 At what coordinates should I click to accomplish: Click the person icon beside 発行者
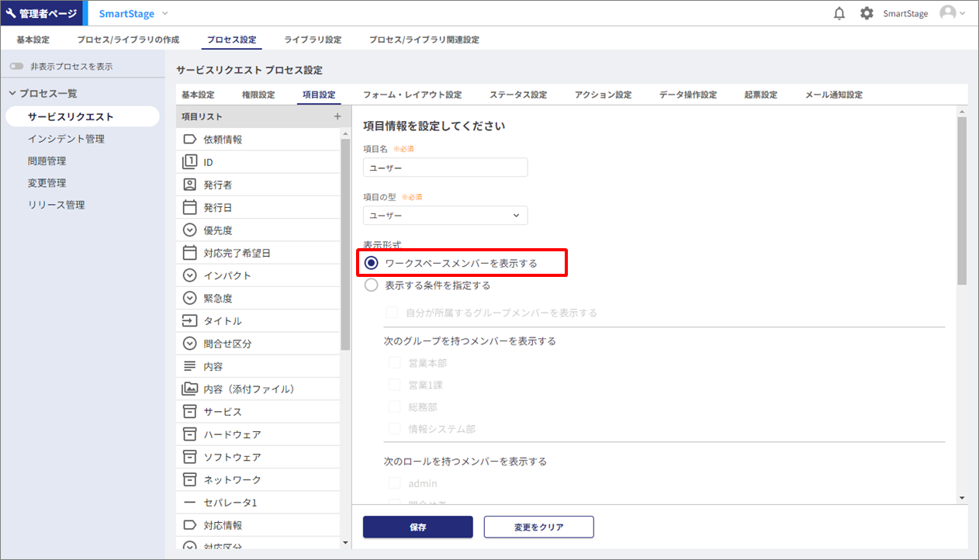189,185
